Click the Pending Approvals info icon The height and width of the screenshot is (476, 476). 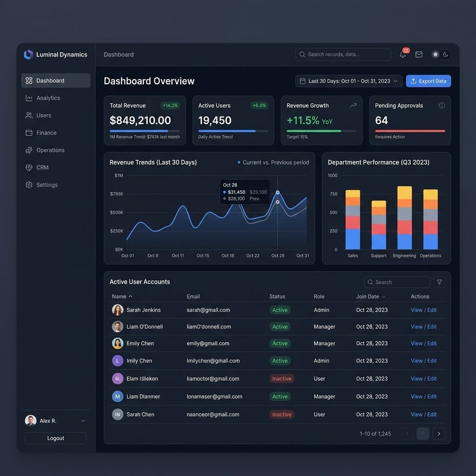[442, 106]
